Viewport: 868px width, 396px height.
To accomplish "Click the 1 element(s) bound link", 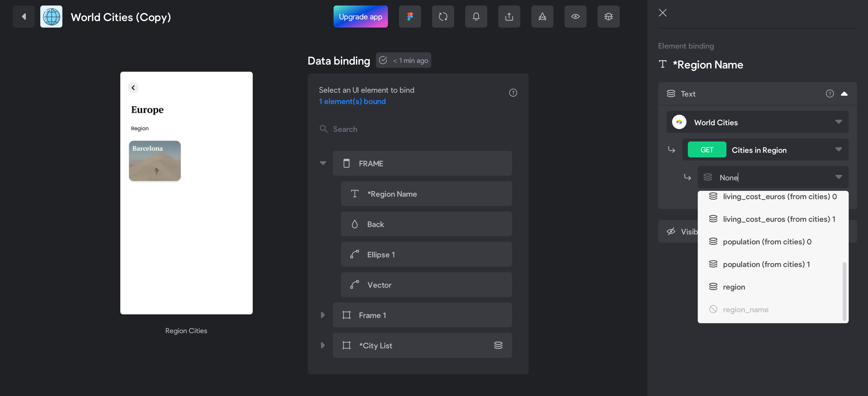I will click(352, 101).
